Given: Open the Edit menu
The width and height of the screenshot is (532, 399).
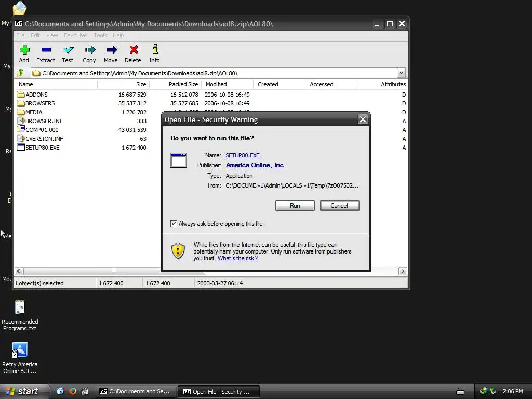Looking at the screenshot, I should [35, 35].
